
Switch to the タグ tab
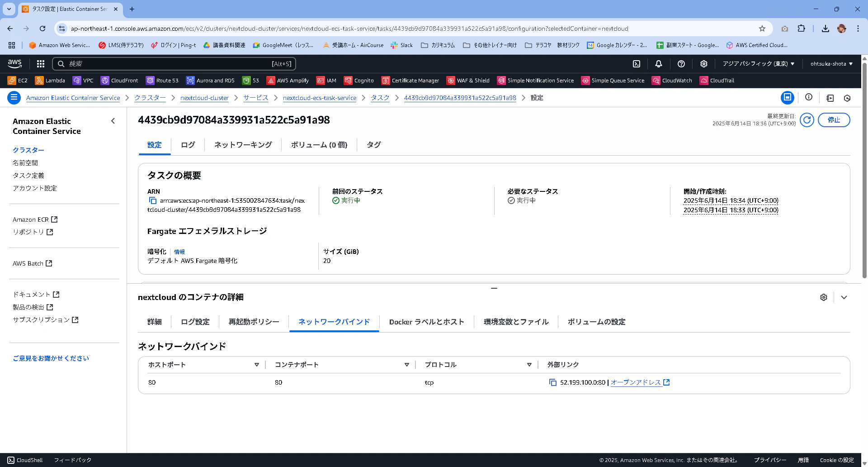[x=374, y=145]
